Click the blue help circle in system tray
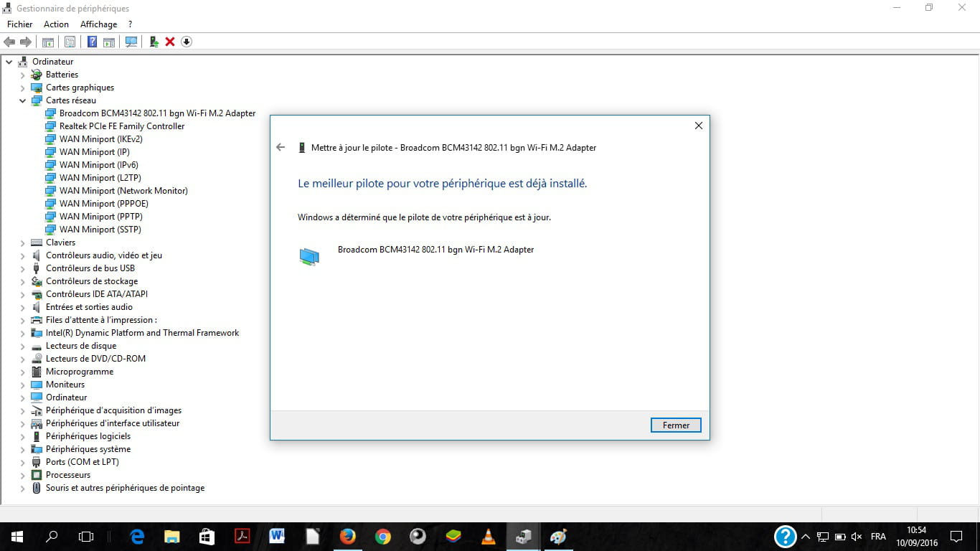 pyautogui.click(x=786, y=536)
